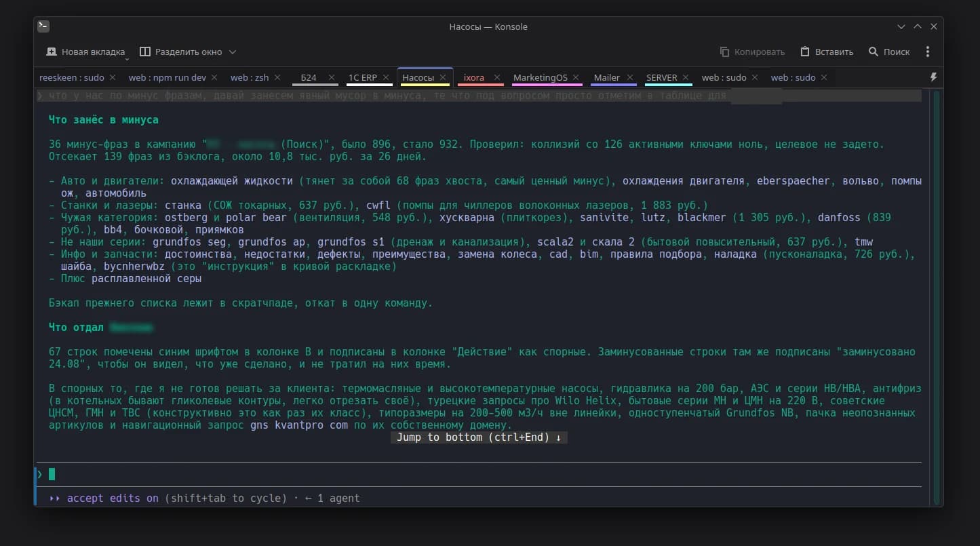Click the text "polar bear"
980x546 pixels.
(x=256, y=217)
